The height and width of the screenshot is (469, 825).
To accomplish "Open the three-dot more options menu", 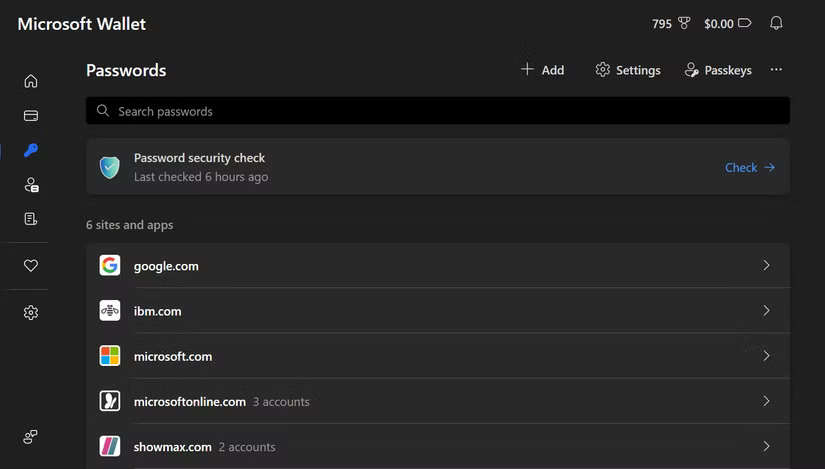I will click(776, 69).
